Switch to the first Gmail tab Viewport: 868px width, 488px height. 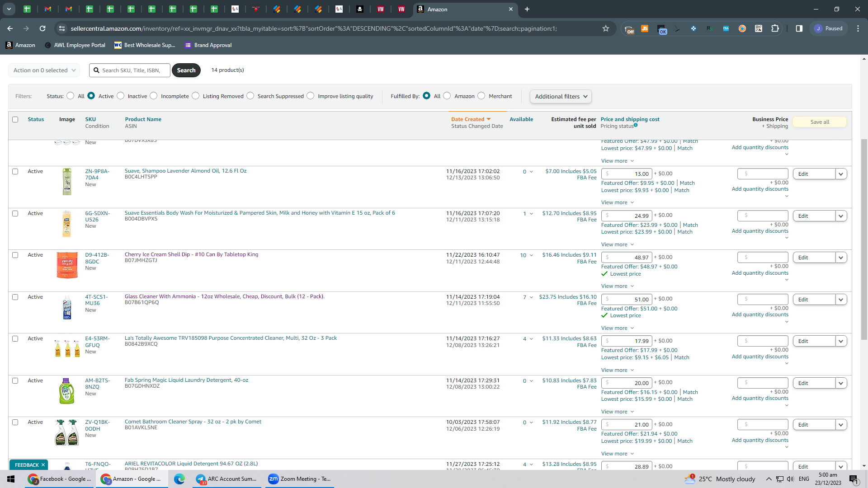click(x=48, y=9)
